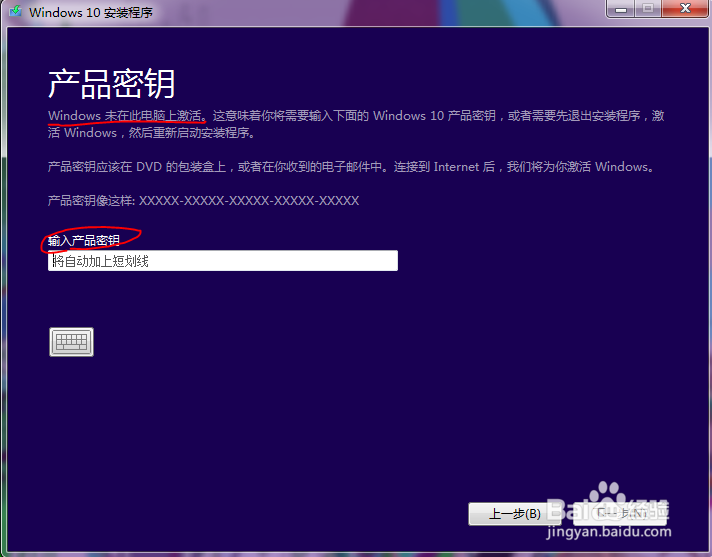This screenshot has height=557, width=712.
Task: Go back with the 上一步(B) button
Action: point(514,514)
